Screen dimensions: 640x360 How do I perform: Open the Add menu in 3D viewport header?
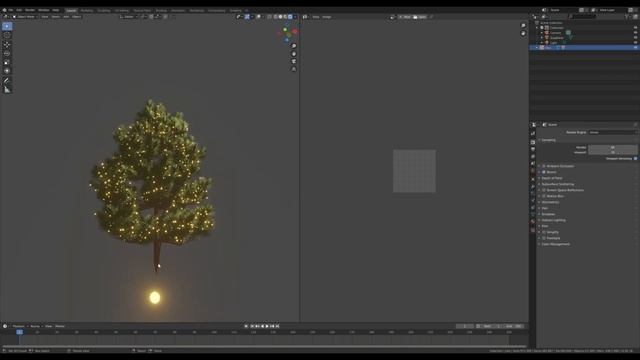click(66, 17)
